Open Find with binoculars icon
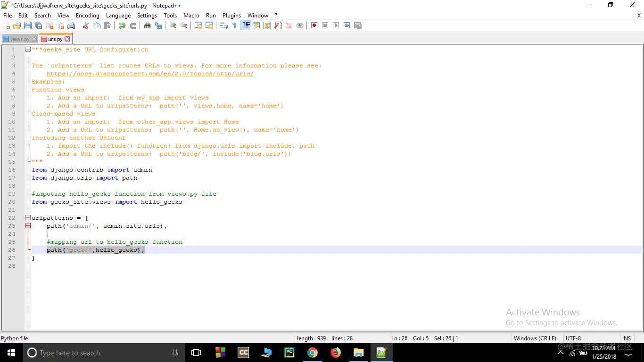The width and height of the screenshot is (644, 362). tap(148, 25)
